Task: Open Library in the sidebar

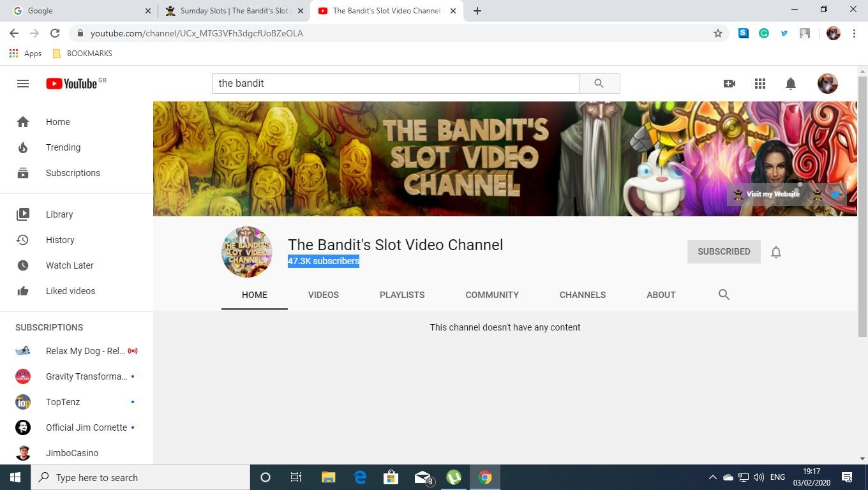Action: [x=77, y=214]
